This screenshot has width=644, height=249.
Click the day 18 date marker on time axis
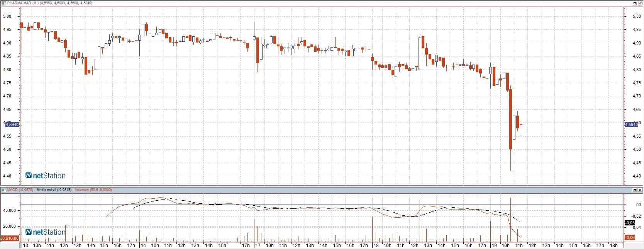pyautogui.click(x=376, y=246)
